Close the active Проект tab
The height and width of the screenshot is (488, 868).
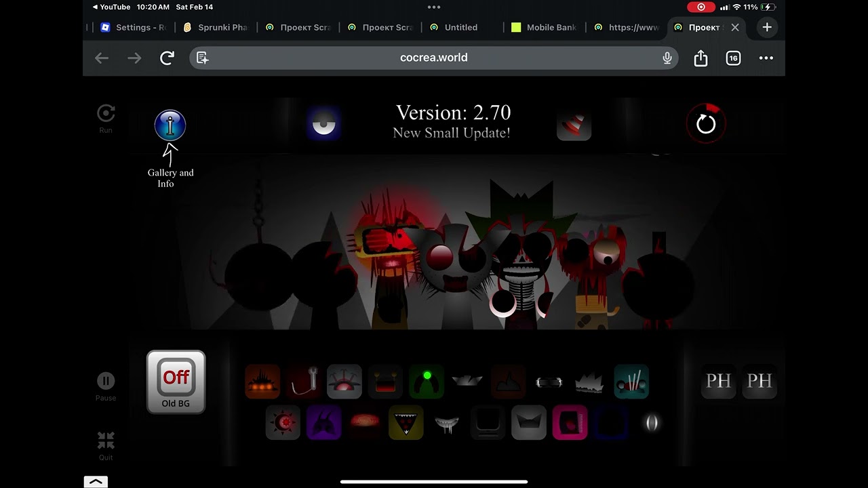pyautogui.click(x=735, y=27)
